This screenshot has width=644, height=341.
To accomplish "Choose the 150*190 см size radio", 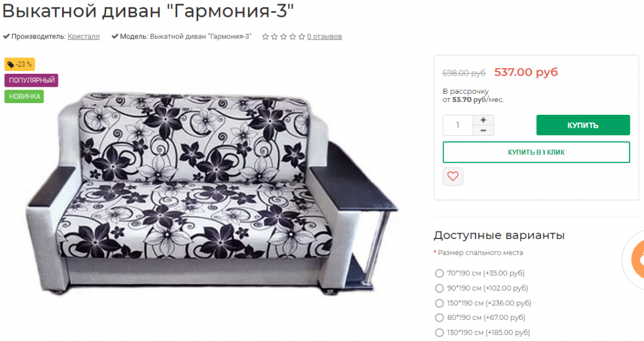I will pyautogui.click(x=439, y=303).
